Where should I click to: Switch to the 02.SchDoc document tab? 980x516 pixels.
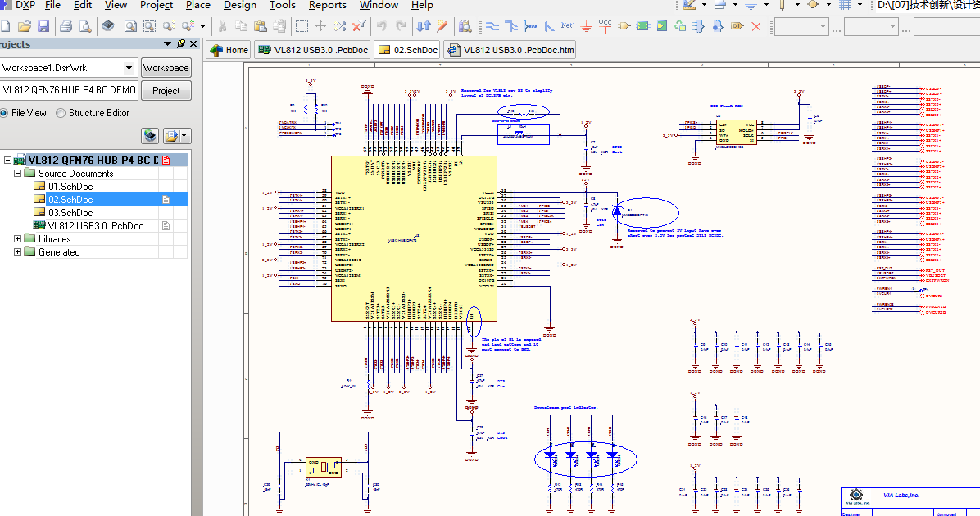coord(407,50)
